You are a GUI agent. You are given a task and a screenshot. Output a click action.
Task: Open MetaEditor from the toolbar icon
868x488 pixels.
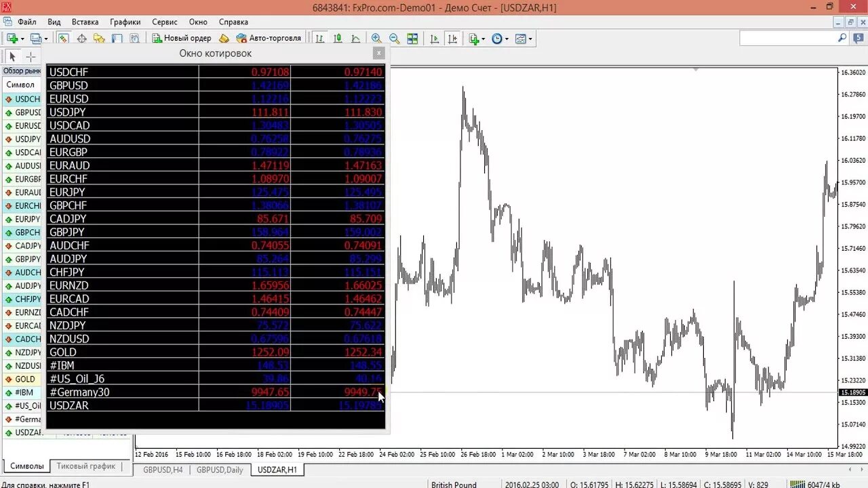[x=224, y=39]
